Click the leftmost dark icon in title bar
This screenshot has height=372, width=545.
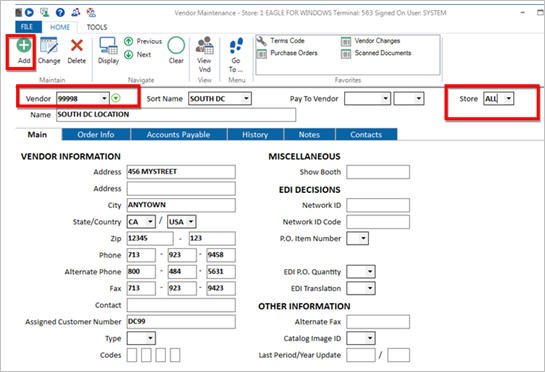click(x=19, y=13)
